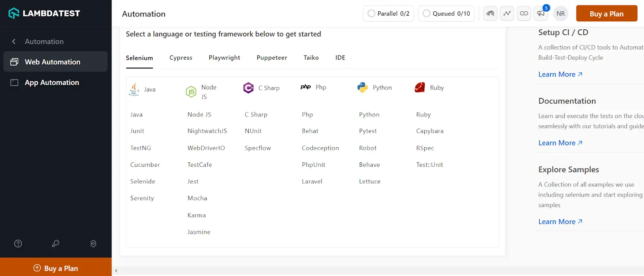
Task: Click the LambdaTest logo
Action: [x=44, y=13]
